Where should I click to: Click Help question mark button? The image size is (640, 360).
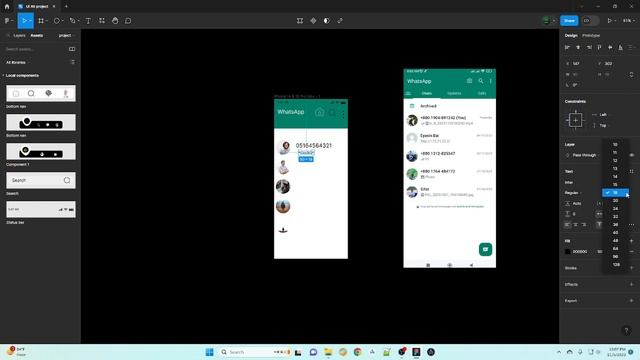point(626,331)
